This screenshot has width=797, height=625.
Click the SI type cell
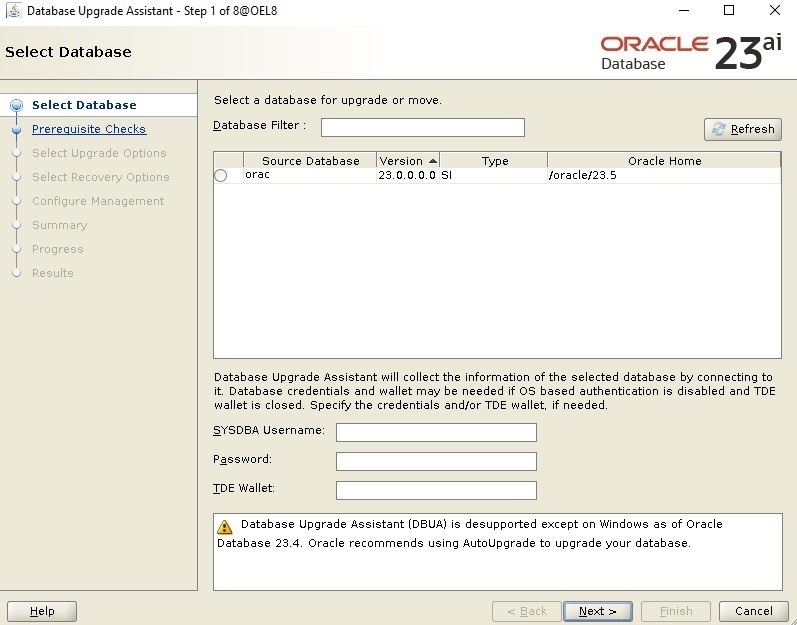click(x=494, y=175)
